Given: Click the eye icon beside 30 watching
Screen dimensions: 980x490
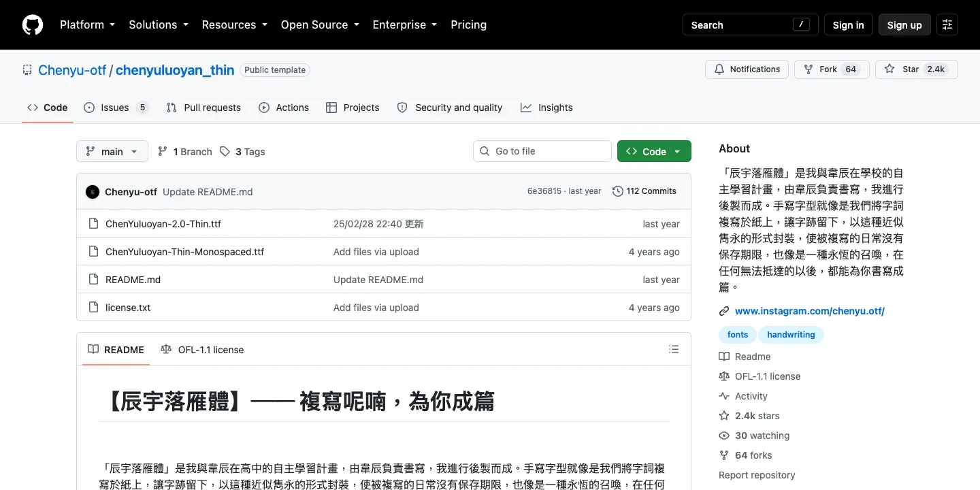Looking at the screenshot, I should click(724, 436).
